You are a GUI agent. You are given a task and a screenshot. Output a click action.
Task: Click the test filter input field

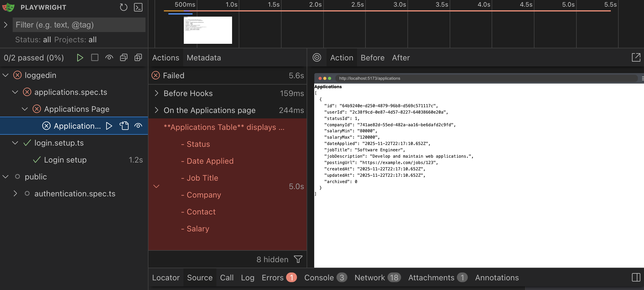79,25
